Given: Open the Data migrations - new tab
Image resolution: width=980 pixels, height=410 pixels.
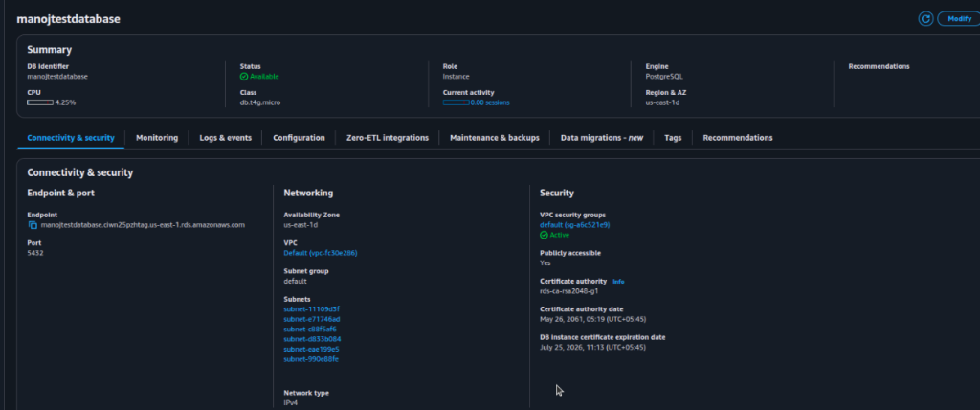Looking at the screenshot, I should [x=602, y=138].
